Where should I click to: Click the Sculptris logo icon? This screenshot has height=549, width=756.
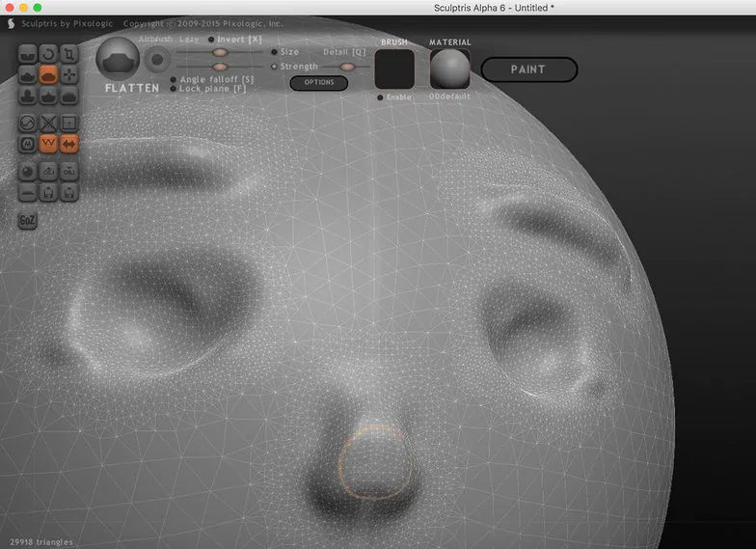click(x=12, y=23)
